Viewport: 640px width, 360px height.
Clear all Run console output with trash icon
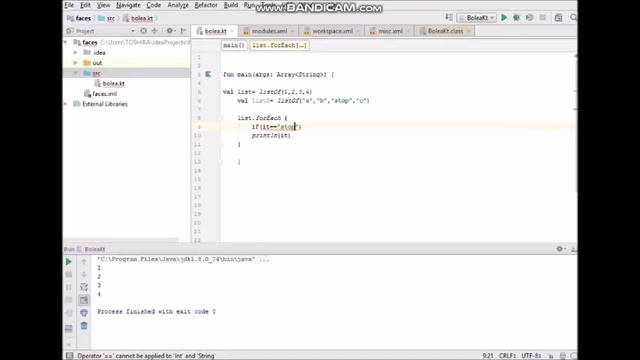[84, 326]
